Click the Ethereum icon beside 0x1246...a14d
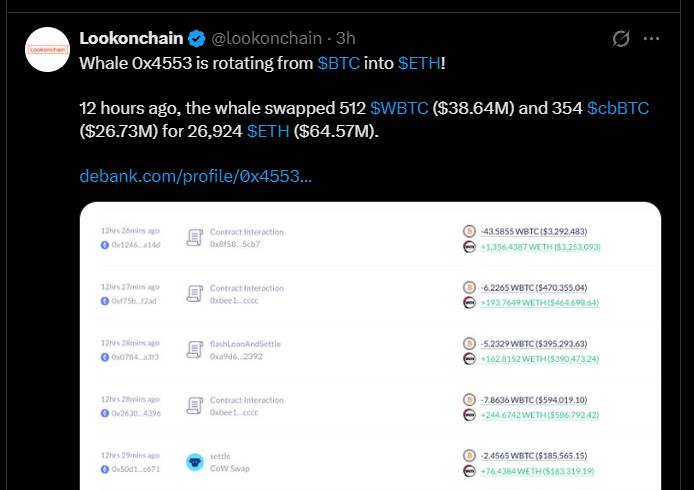Image resolution: width=694 pixels, height=490 pixels. pos(105,245)
